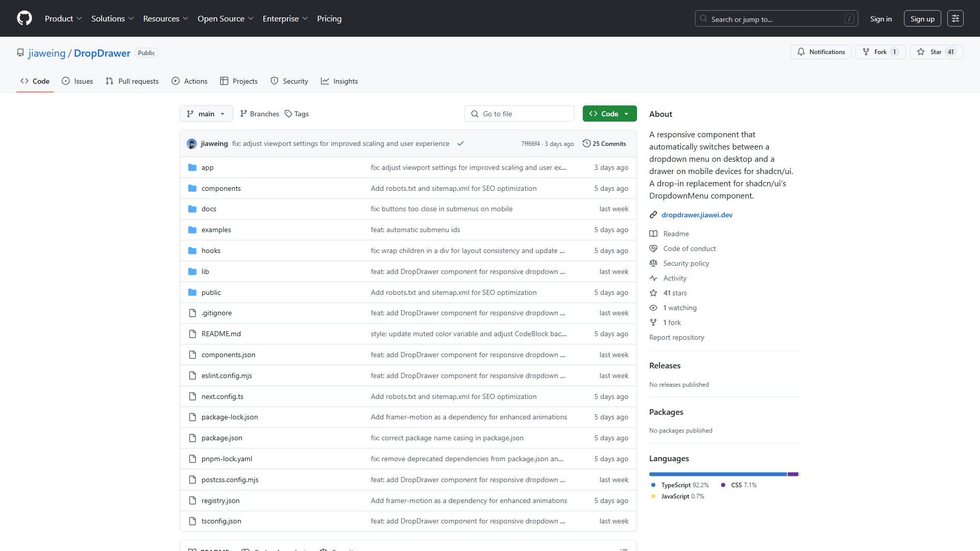Click the README.md file icon
This screenshot has width=980, height=551.
tap(192, 334)
